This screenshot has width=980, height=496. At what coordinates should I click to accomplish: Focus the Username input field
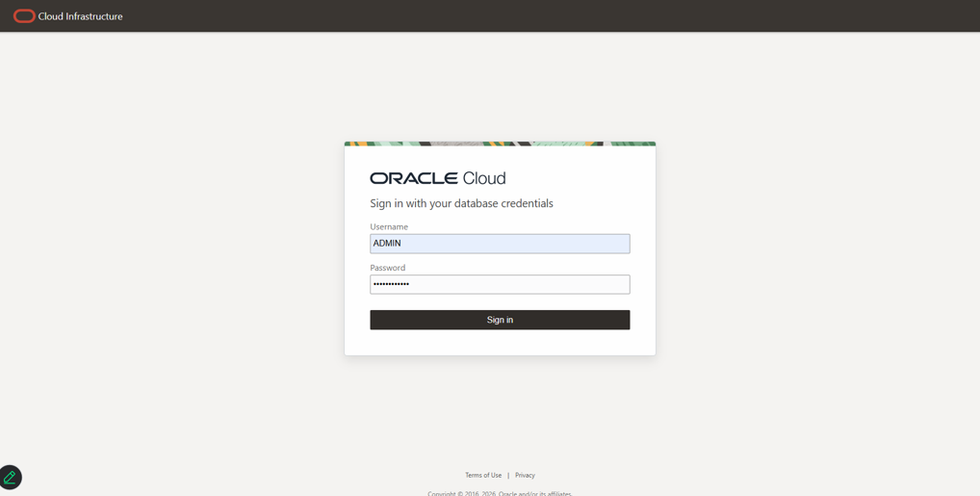pyautogui.click(x=500, y=244)
